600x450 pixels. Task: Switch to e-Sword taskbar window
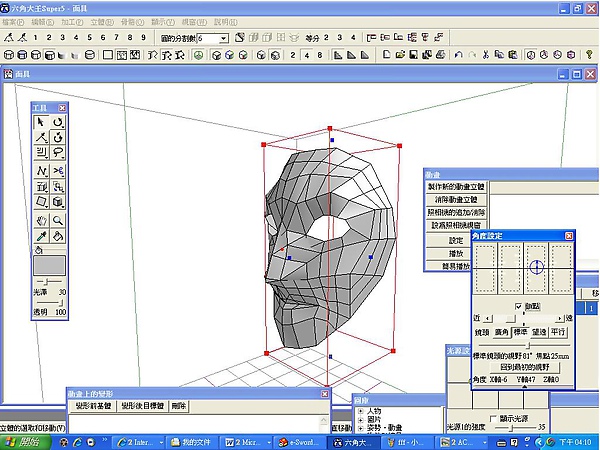tap(300, 442)
